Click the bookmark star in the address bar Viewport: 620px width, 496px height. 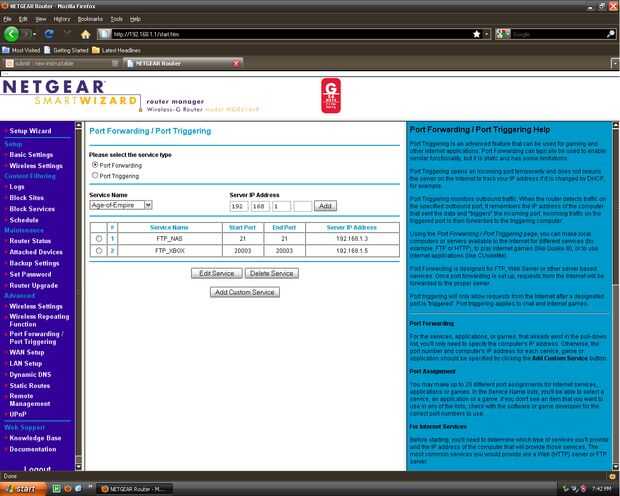(x=477, y=34)
